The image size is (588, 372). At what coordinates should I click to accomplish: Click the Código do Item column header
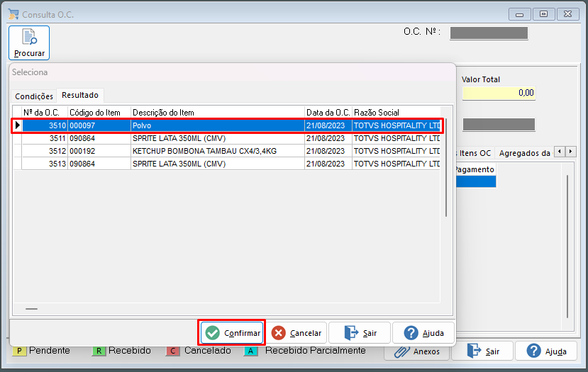point(99,113)
